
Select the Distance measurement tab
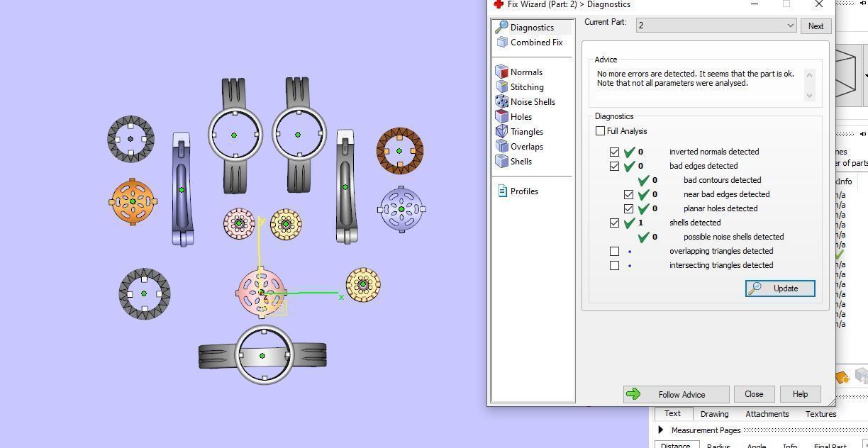coord(675,444)
